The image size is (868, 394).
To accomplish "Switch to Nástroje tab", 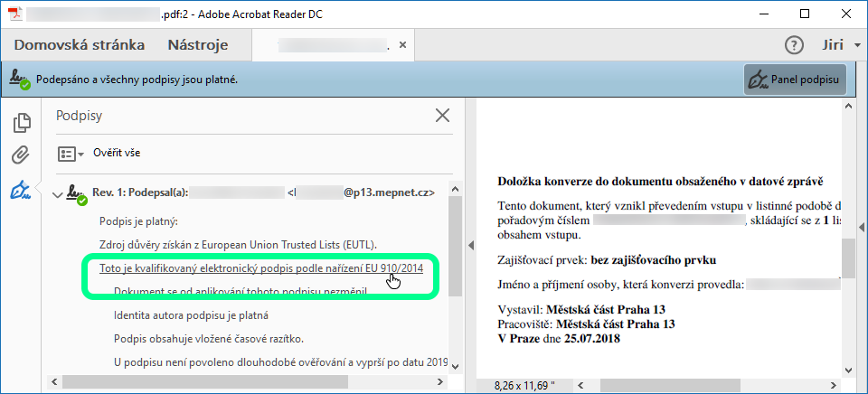I will 198,45.
